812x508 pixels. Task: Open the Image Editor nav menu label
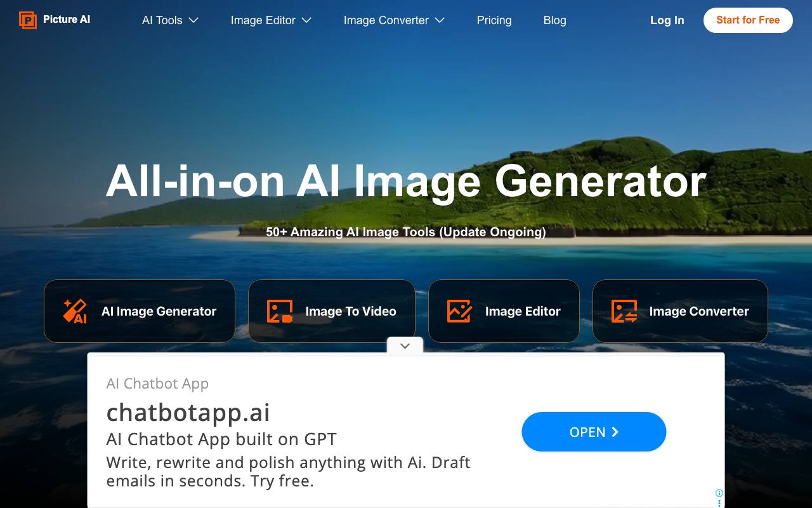(x=263, y=20)
